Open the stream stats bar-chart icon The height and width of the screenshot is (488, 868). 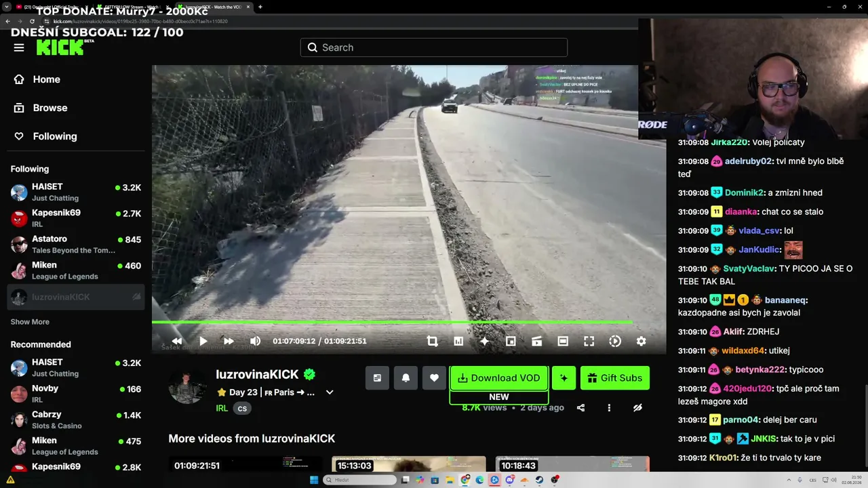(458, 342)
